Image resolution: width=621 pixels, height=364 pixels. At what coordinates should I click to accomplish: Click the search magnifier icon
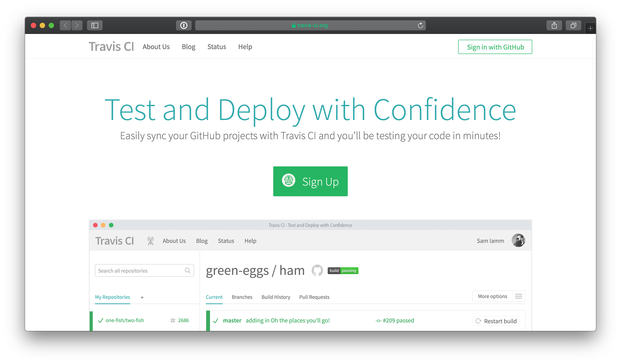(x=188, y=271)
